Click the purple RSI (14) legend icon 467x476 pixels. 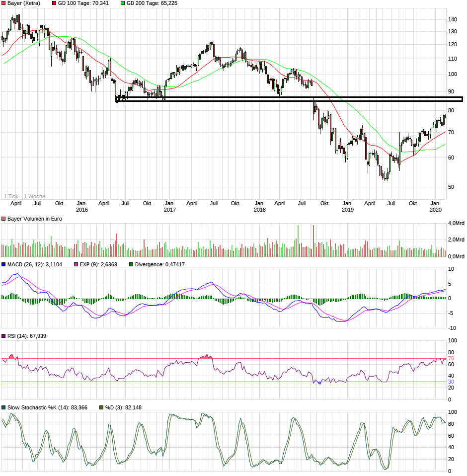(x=4, y=335)
